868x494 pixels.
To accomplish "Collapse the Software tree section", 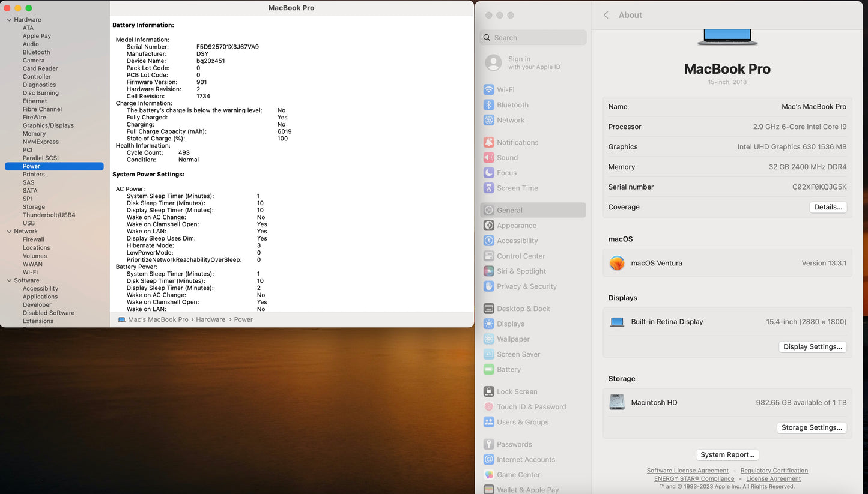I will pos(9,280).
